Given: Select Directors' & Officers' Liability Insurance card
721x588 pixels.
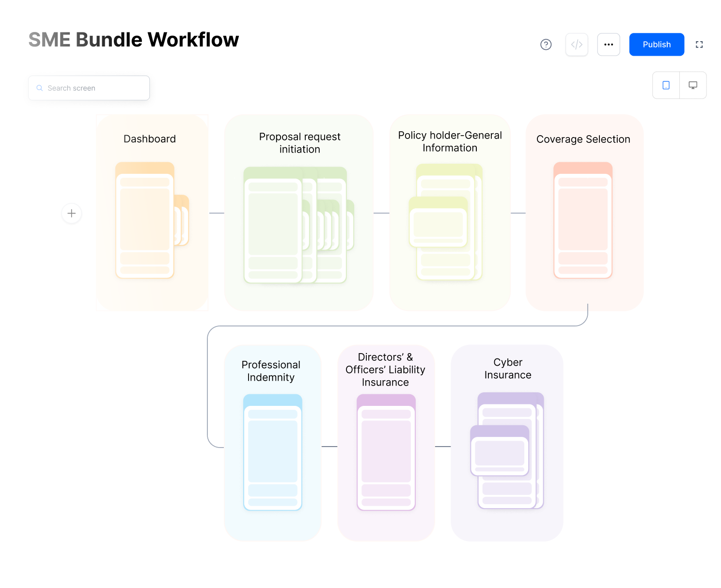Looking at the screenshot, I should (x=386, y=452).
